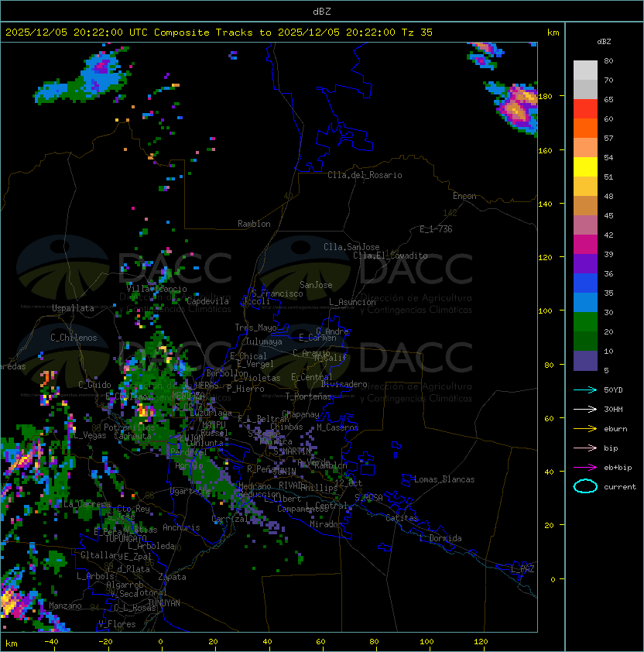Pick the violet 39 dBZ legend swatch
Image resolution: width=644 pixels, height=652 pixels.
585,264
